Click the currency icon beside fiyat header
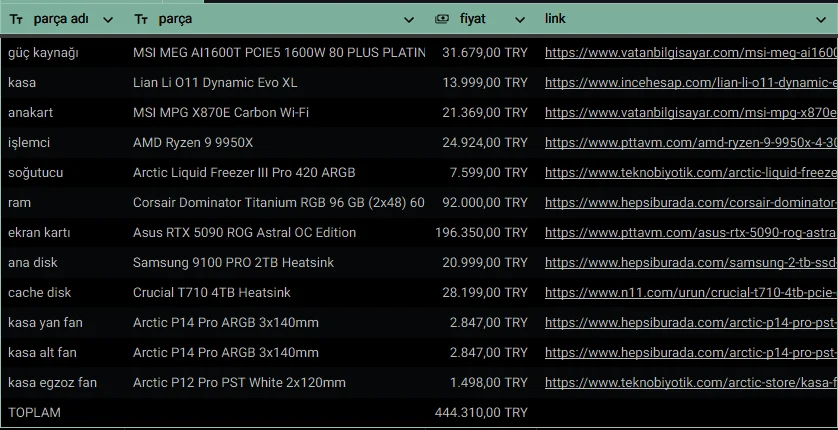This screenshot has height=430, width=838. tap(441, 19)
